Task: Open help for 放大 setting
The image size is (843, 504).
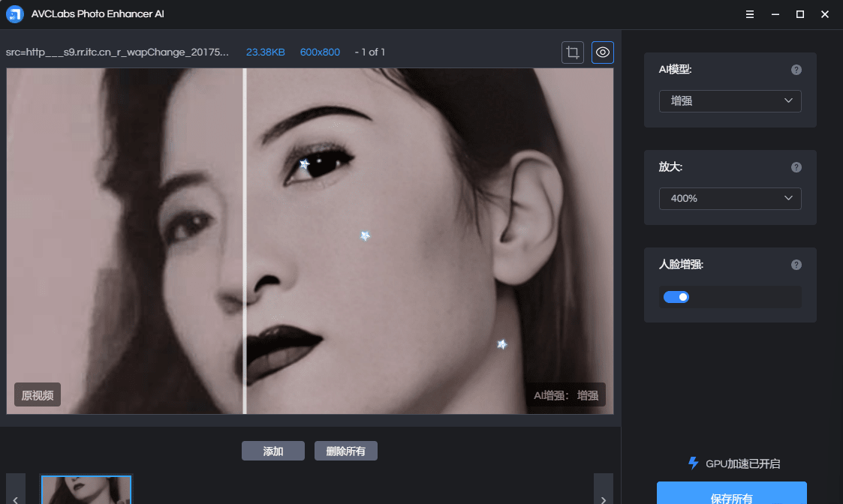Action: tap(796, 167)
